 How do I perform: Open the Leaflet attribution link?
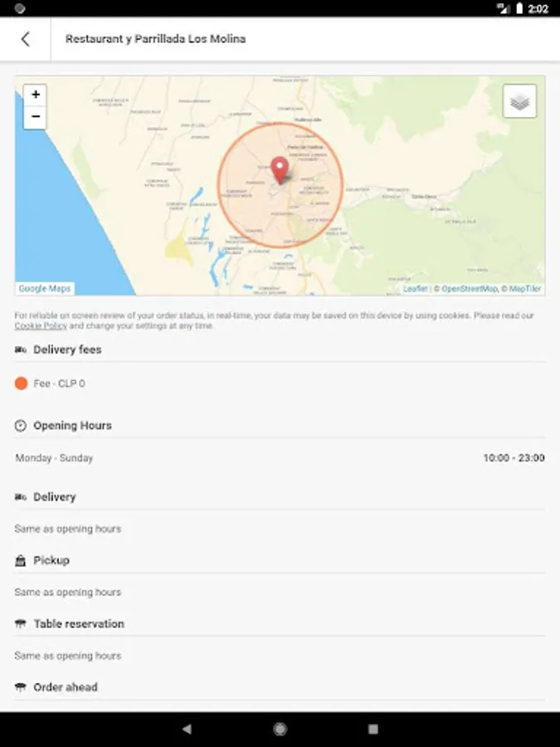coord(415,289)
